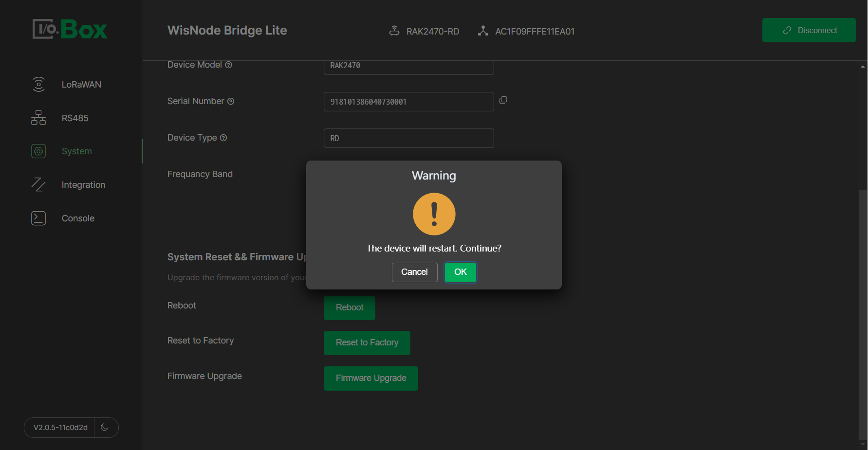Click the Device Type help icon
Screen dimensions: 868x450
pyautogui.click(x=223, y=138)
